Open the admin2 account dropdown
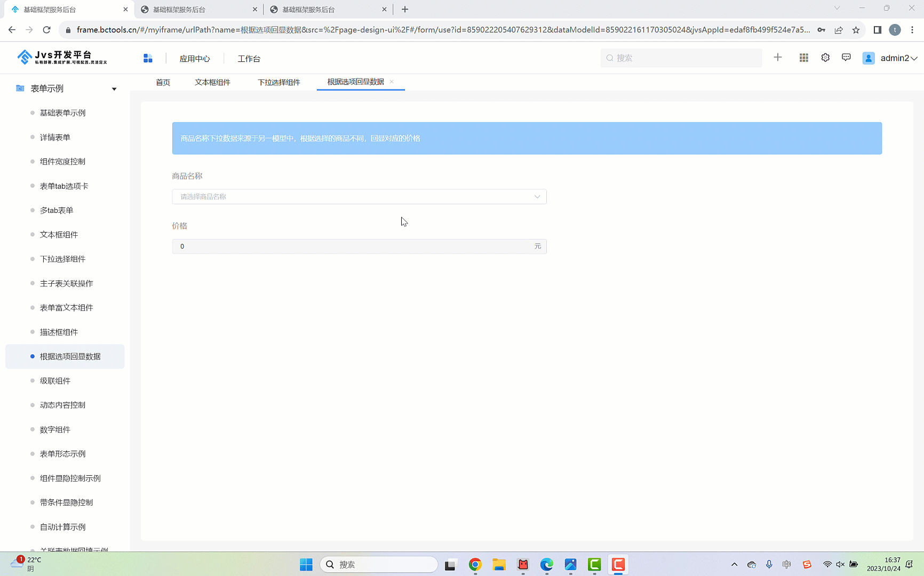Viewport: 924px width, 576px height. pyautogui.click(x=899, y=58)
